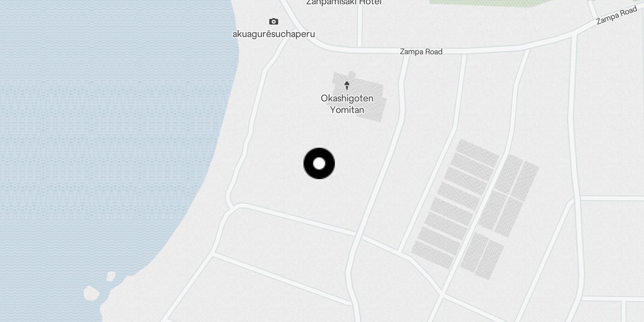Click the camera icon above akuagurēsuchaperu
This screenshot has width=644, height=322.
click(x=274, y=21)
